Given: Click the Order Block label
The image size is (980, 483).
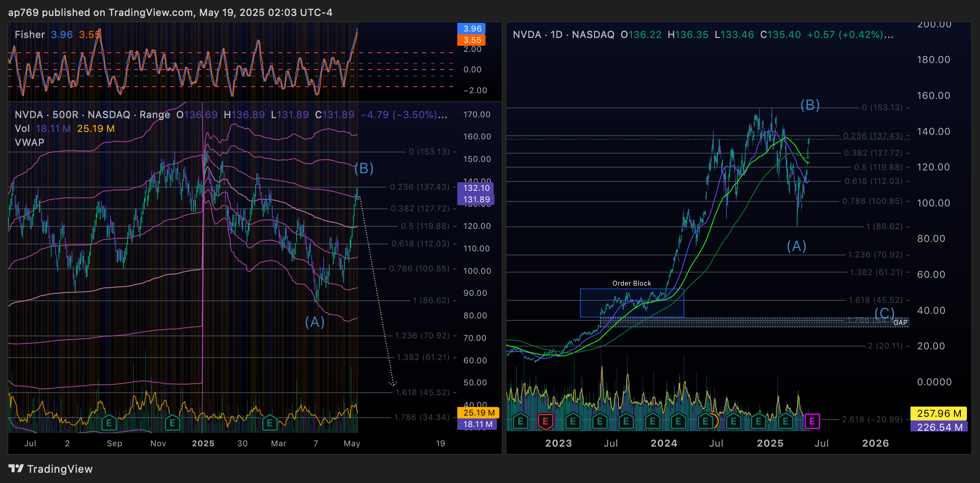Looking at the screenshot, I should point(632,283).
